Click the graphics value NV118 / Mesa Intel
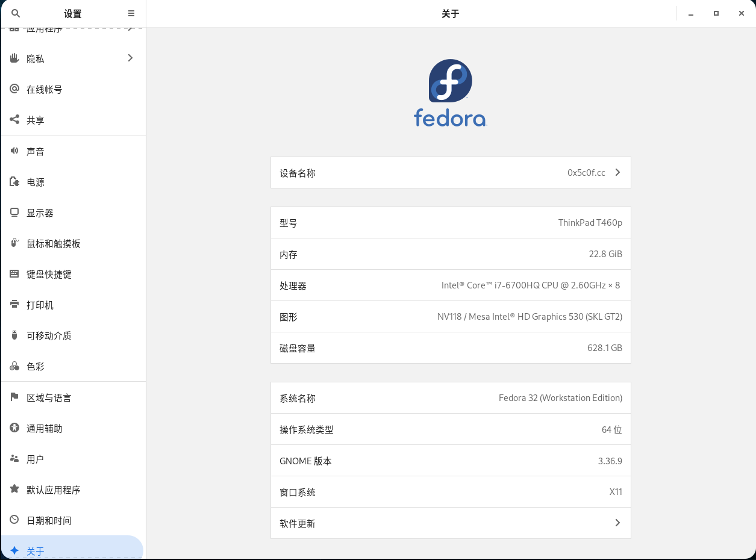The width and height of the screenshot is (756, 560). tap(530, 317)
